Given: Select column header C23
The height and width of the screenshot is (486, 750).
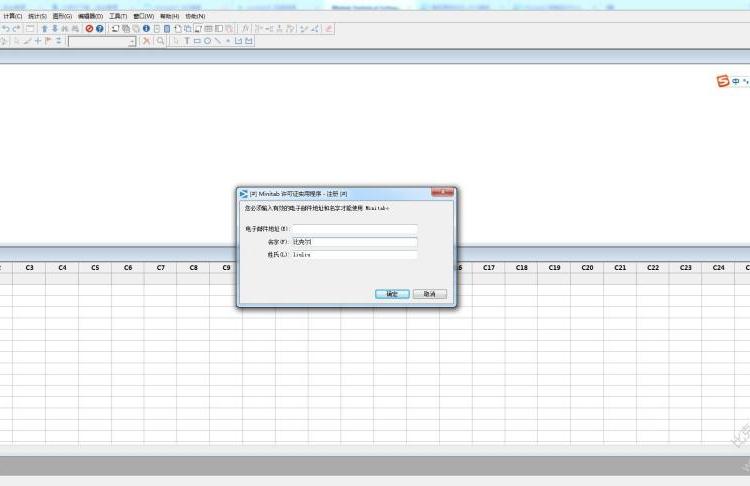Looking at the screenshot, I should click(x=686, y=268).
